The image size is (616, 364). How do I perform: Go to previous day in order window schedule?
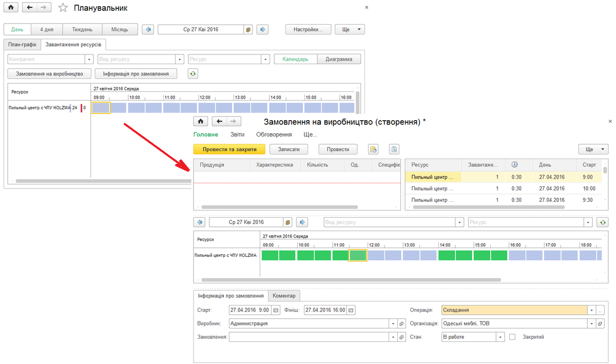200,222
